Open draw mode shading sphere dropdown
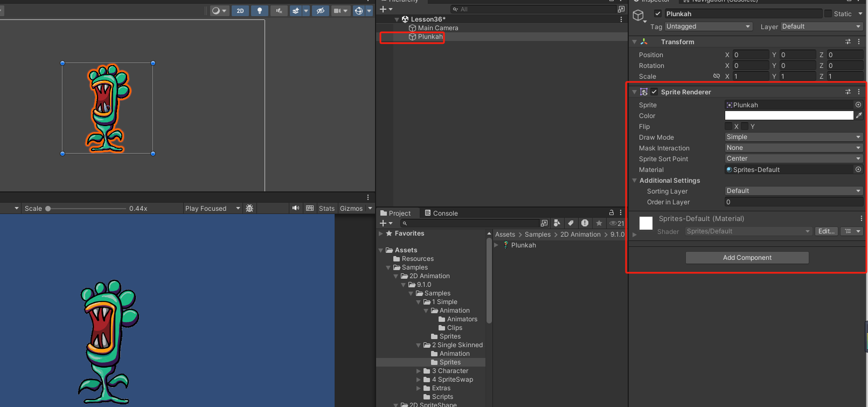Screen dimensions: 868x407 (219, 11)
